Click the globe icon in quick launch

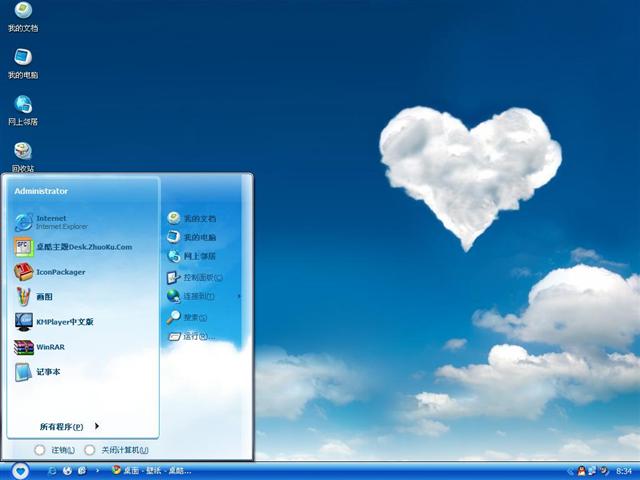67,471
